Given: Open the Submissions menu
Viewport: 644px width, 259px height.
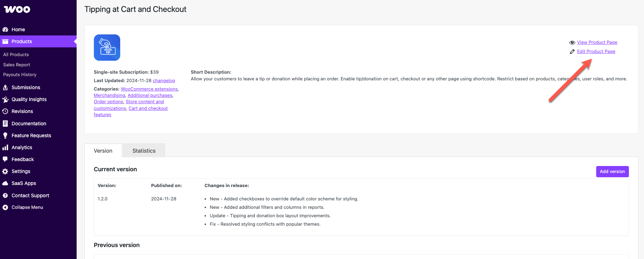Looking at the screenshot, I should (x=38, y=87).
